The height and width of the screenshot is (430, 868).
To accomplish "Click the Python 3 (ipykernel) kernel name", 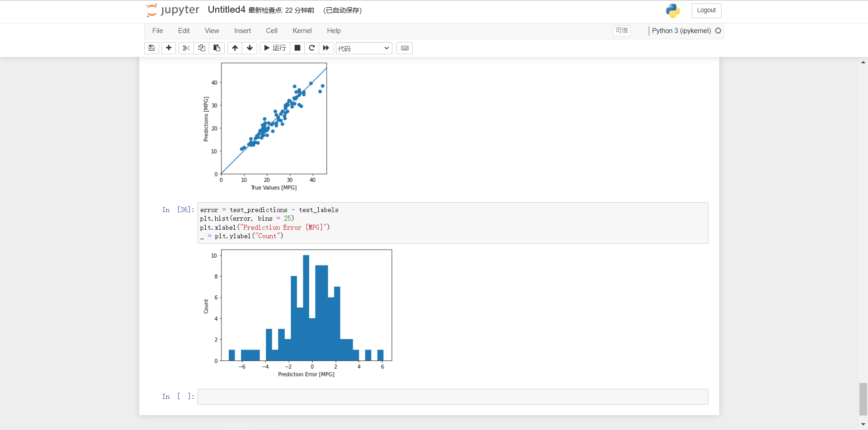I will pos(681,31).
